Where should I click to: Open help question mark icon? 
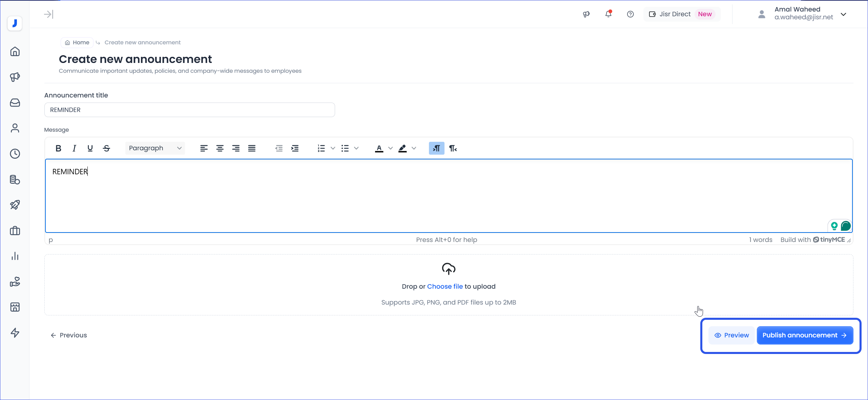630,14
